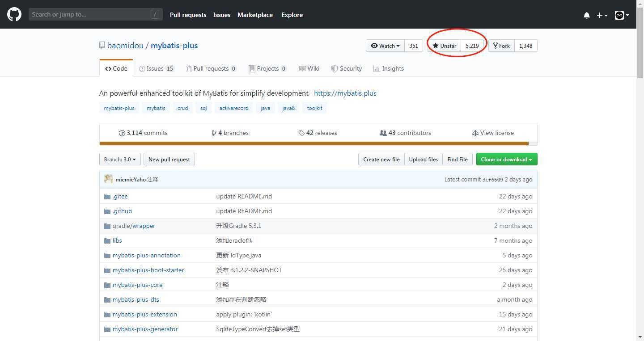Viewport: 644px width, 341px height.
Task: Click the mybatis-plus-core folder icon
Action: tap(107, 285)
